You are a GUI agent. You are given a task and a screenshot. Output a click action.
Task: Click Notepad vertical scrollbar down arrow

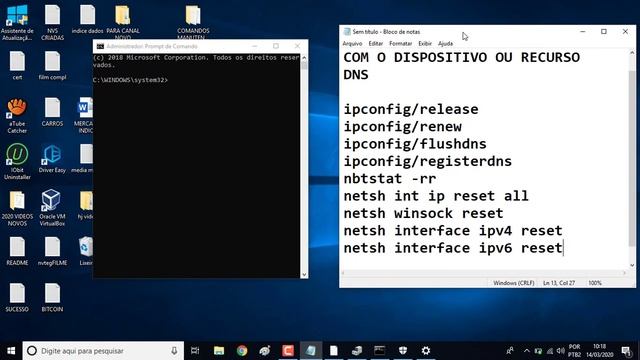(x=632, y=265)
